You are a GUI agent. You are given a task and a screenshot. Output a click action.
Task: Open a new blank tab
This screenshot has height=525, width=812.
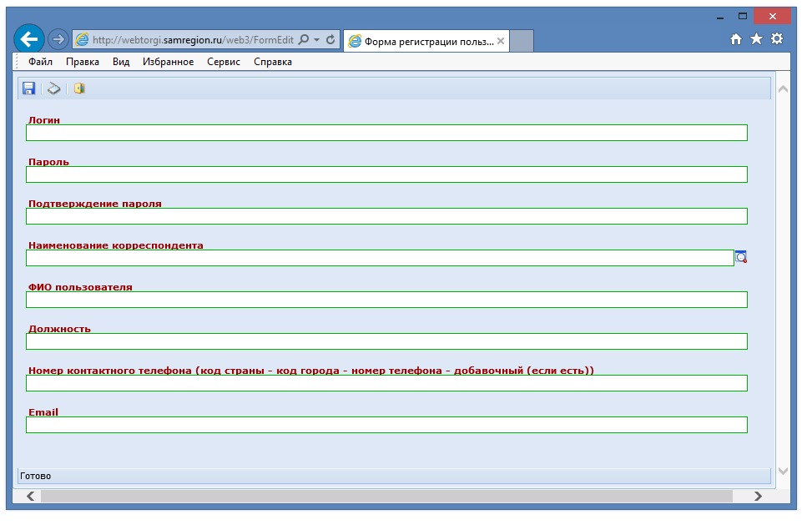(521, 40)
